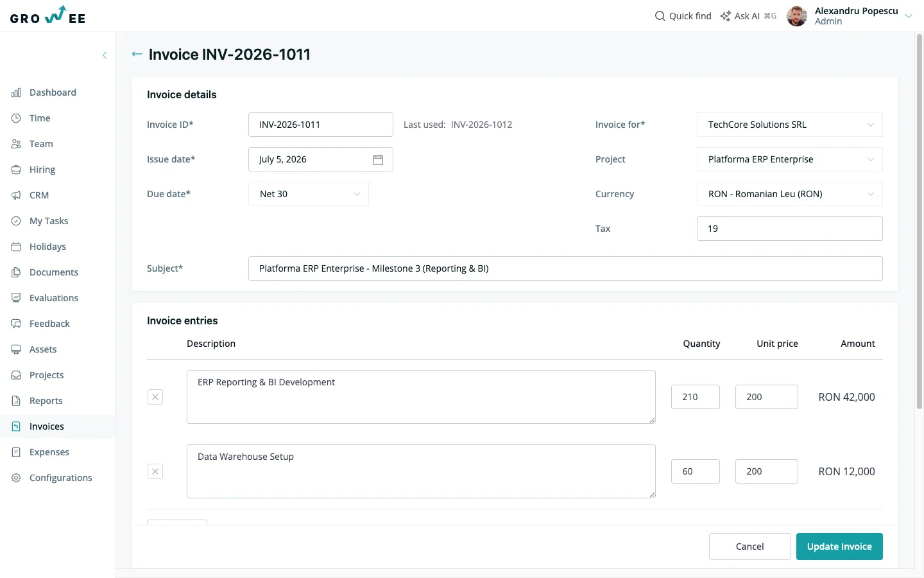Image resolution: width=924 pixels, height=578 pixels.
Task: Click the Ask AI sparkle icon
Action: tap(726, 16)
